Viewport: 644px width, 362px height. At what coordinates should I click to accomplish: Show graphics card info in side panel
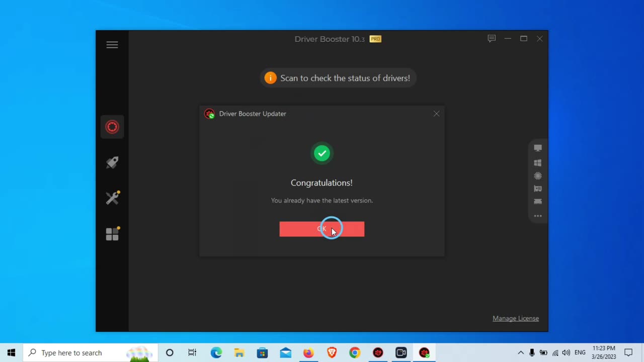(x=538, y=189)
